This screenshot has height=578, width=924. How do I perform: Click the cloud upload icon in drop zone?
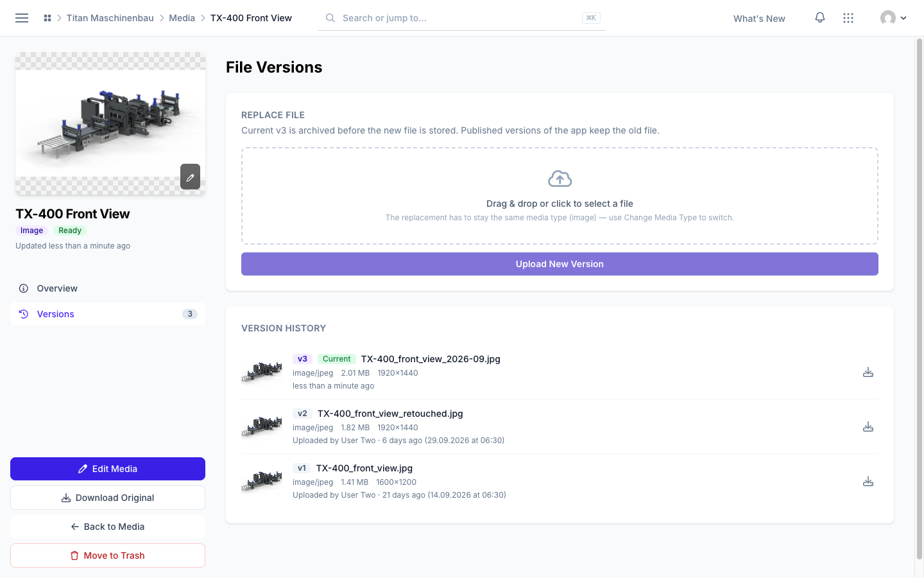[560, 179]
